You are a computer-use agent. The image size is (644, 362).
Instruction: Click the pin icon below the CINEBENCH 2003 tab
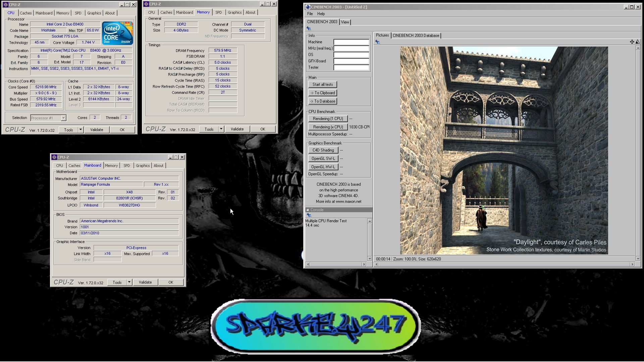coord(309,28)
